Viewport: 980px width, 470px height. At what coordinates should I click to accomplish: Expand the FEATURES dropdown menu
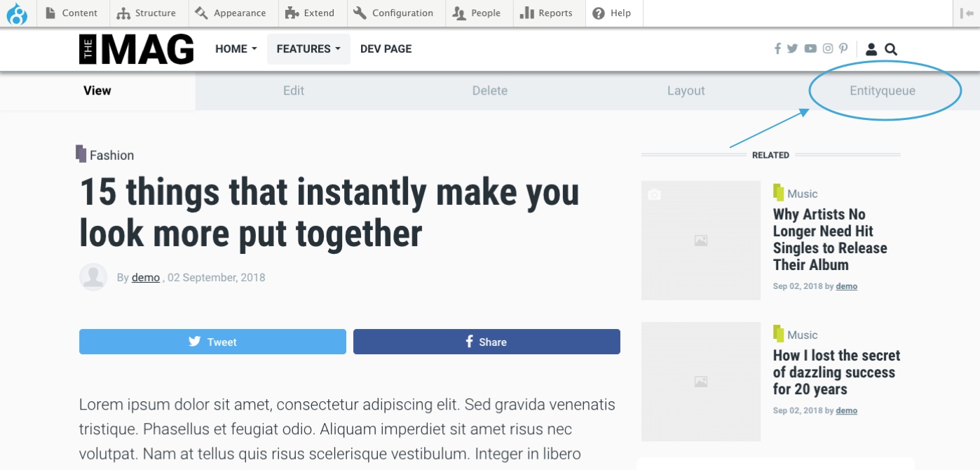tap(308, 49)
